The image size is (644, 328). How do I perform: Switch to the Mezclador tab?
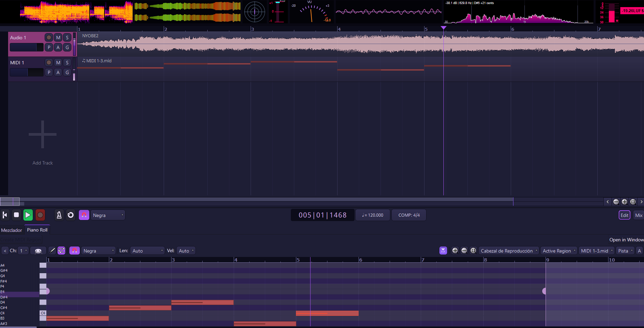(11, 230)
